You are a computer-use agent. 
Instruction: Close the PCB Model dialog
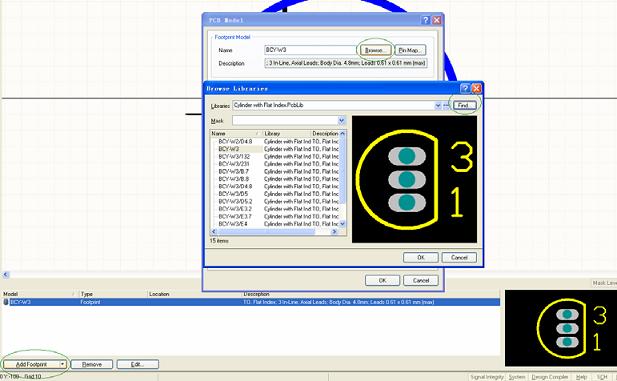click(x=437, y=20)
